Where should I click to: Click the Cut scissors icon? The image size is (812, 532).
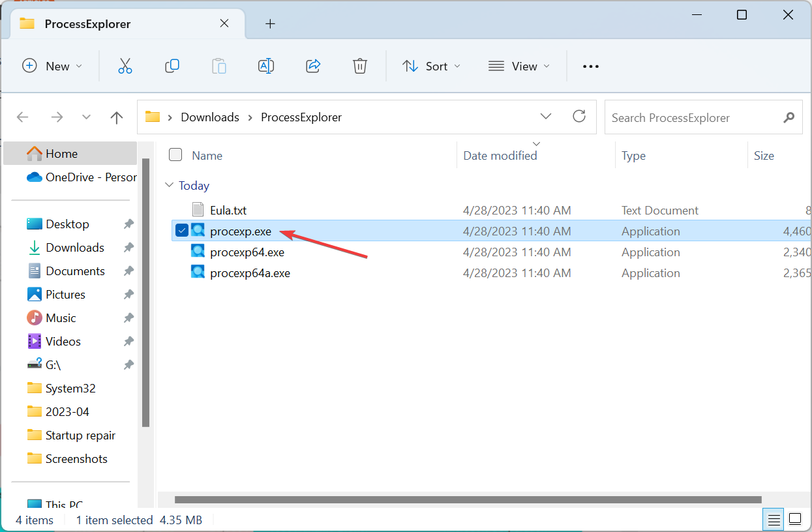(x=125, y=66)
